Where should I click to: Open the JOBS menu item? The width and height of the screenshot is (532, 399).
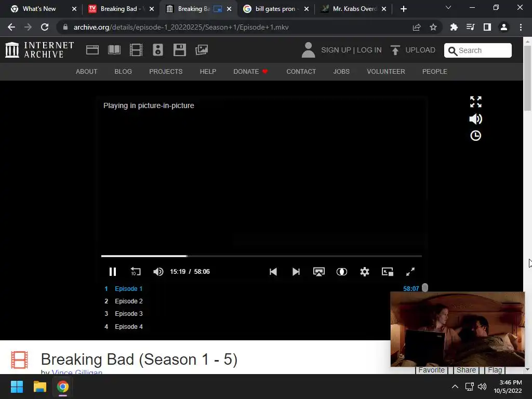(x=341, y=72)
